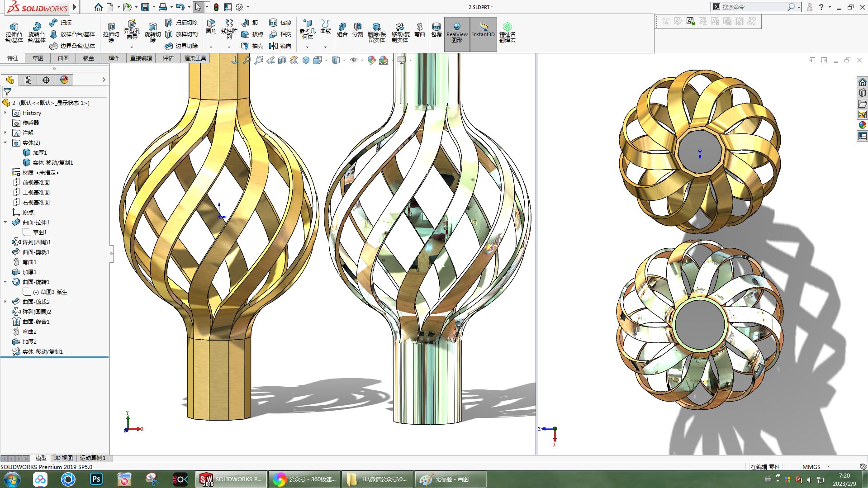868x488 pixels.
Task: Open the 钣金 sheet metal tab
Action: (x=89, y=58)
